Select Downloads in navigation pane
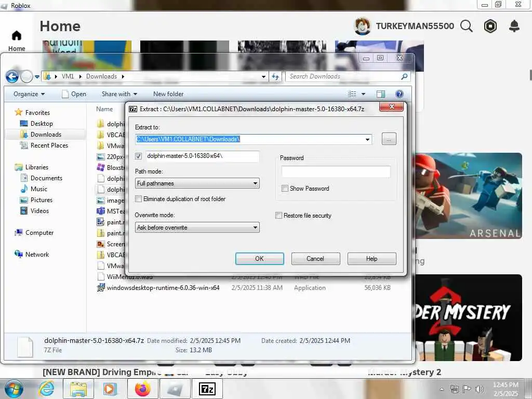The image size is (532, 399). click(x=46, y=135)
